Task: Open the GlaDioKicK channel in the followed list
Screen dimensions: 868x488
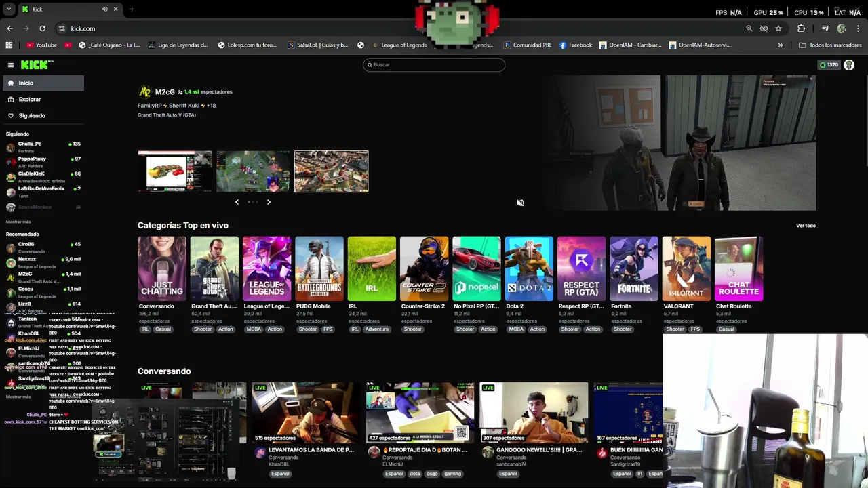Action: pyautogui.click(x=42, y=176)
